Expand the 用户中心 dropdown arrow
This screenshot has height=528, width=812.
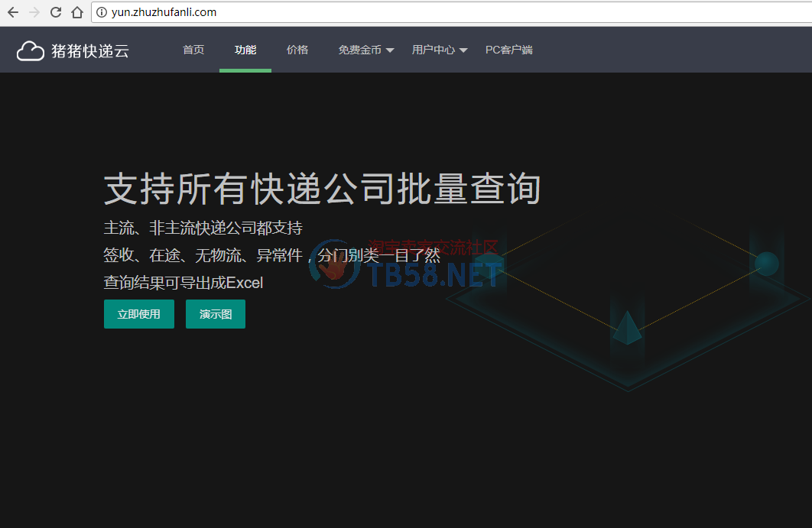click(463, 50)
